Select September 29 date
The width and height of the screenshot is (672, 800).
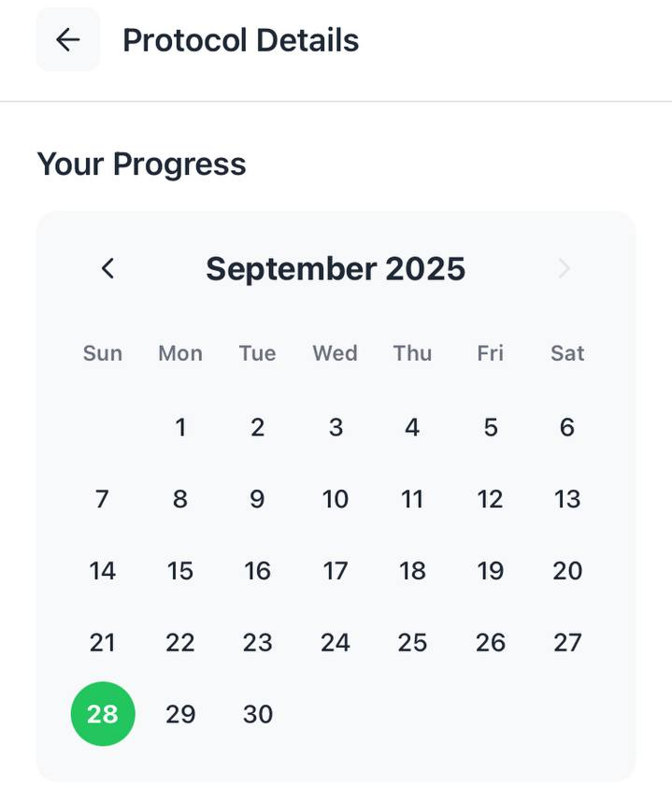(x=180, y=714)
